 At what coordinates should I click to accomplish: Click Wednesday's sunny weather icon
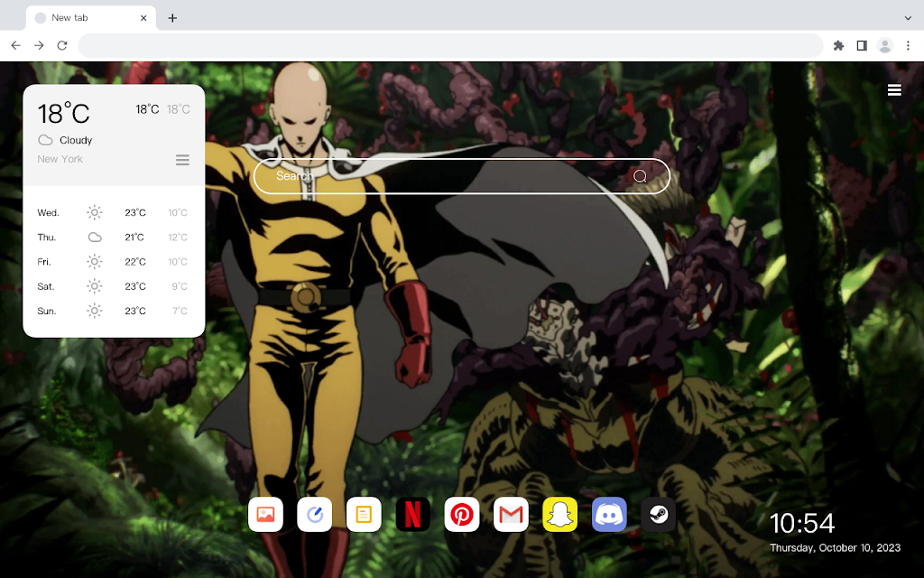click(x=94, y=212)
